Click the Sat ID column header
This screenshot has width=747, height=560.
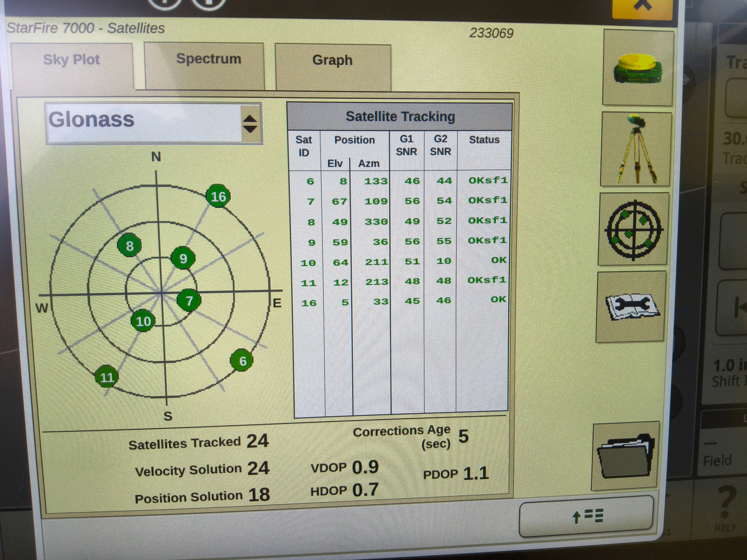(x=304, y=146)
